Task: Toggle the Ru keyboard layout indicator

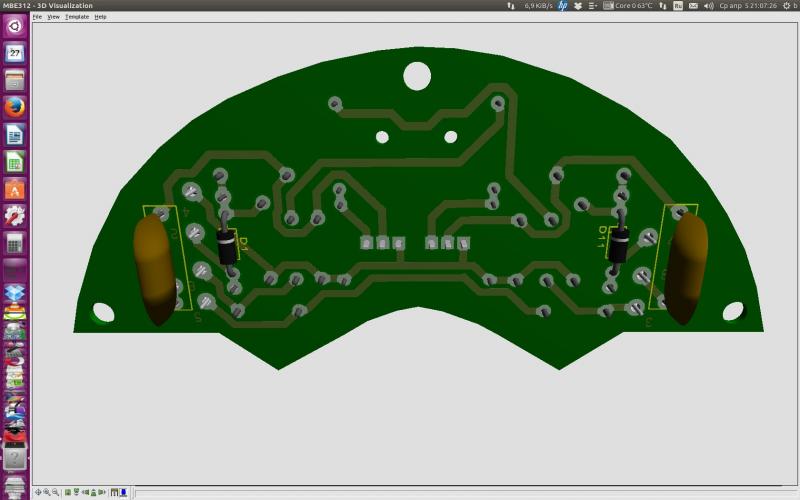Action: [678, 6]
